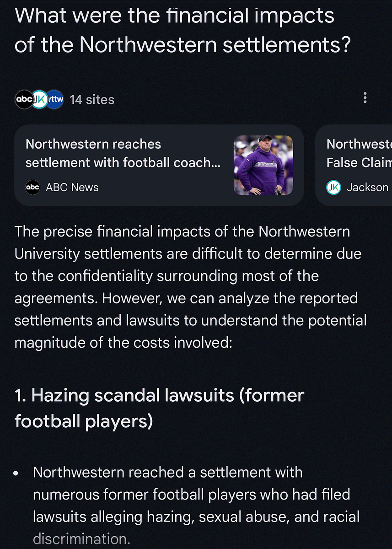The image size is (392, 549).
Task: Click the abc logo in the sites stack
Action: click(23, 99)
